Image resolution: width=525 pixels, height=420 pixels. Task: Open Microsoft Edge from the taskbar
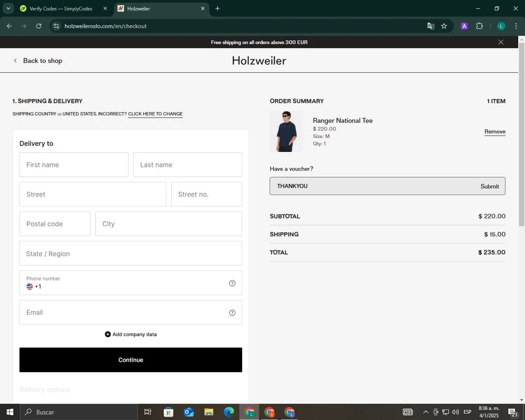click(229, 412)
